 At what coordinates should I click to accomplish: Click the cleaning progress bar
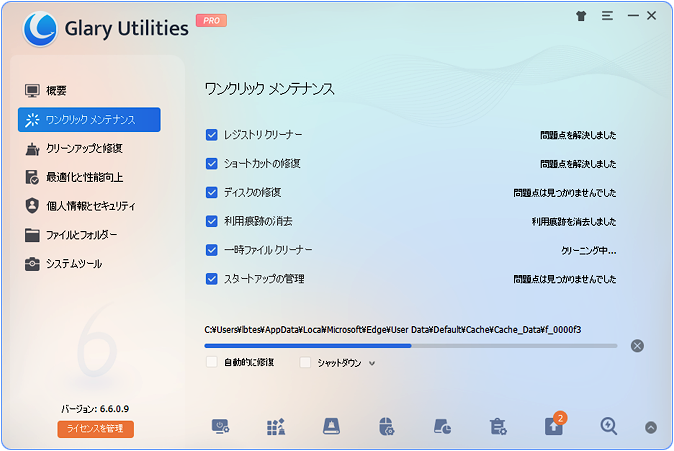tap(411, 346)
